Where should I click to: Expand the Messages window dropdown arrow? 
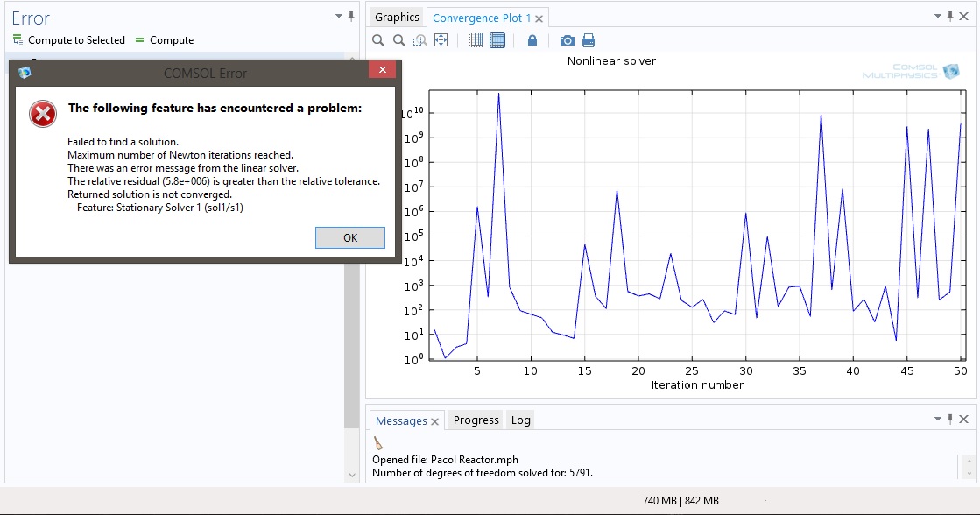(938, 420)
